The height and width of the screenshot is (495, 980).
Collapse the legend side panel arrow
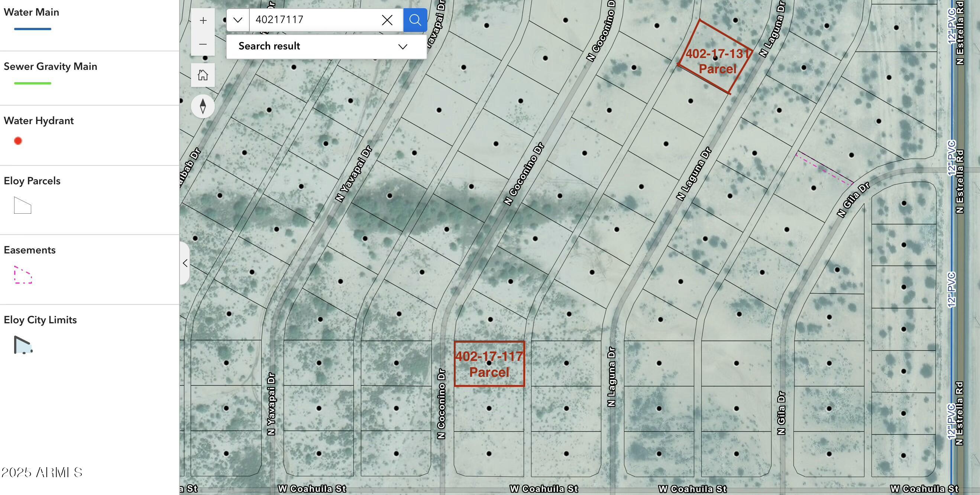coord(185,263)
